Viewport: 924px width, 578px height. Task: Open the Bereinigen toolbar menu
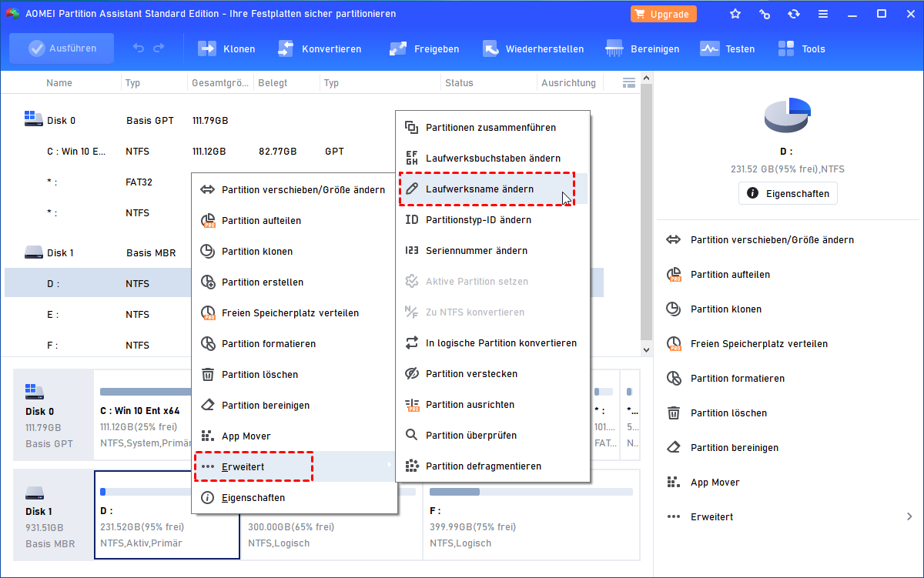pyautogui.click(x=642, y=48)
